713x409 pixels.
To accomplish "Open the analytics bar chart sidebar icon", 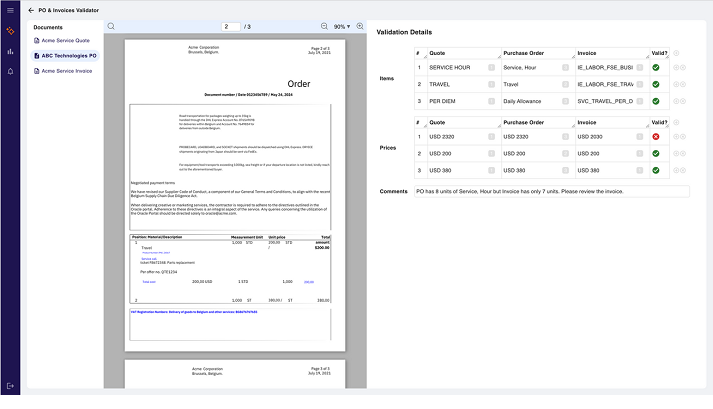I will click(x=10, y=50).
